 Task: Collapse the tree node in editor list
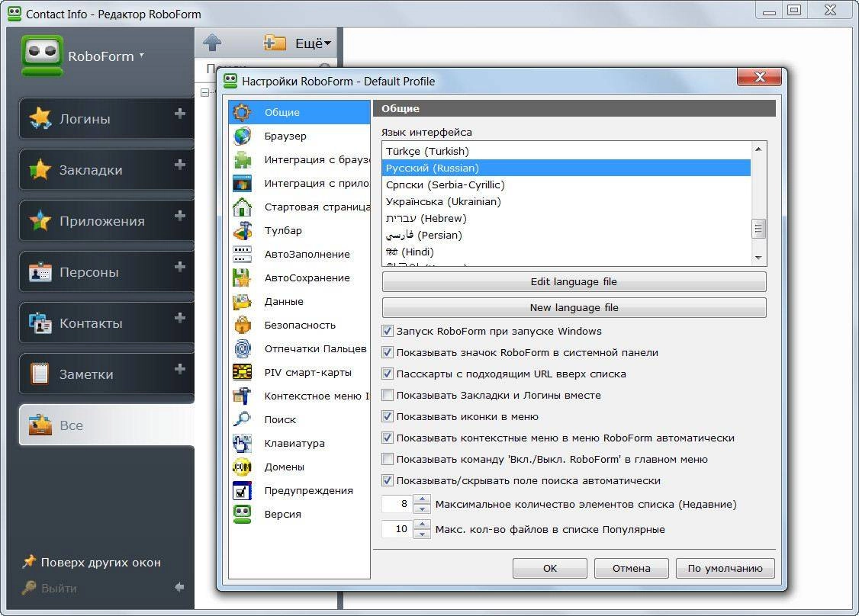205,92
